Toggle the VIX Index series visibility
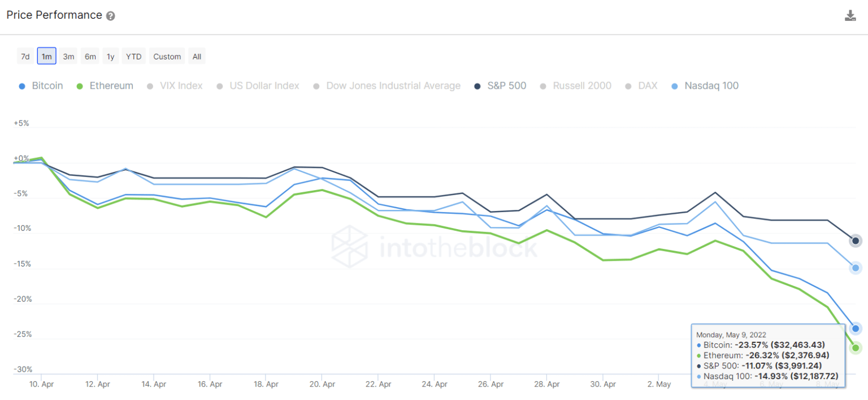 150,85
